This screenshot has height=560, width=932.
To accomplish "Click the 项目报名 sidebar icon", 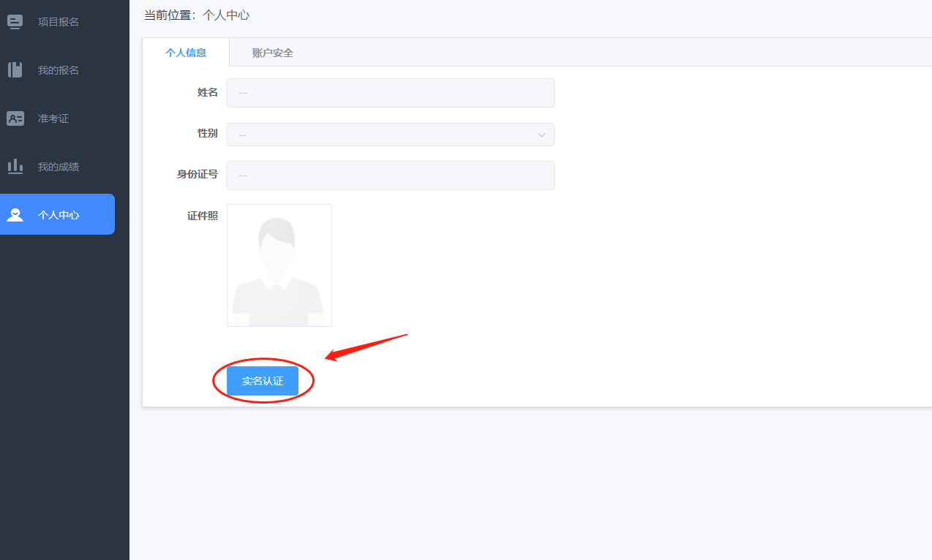I will click(x=15, y=22).
